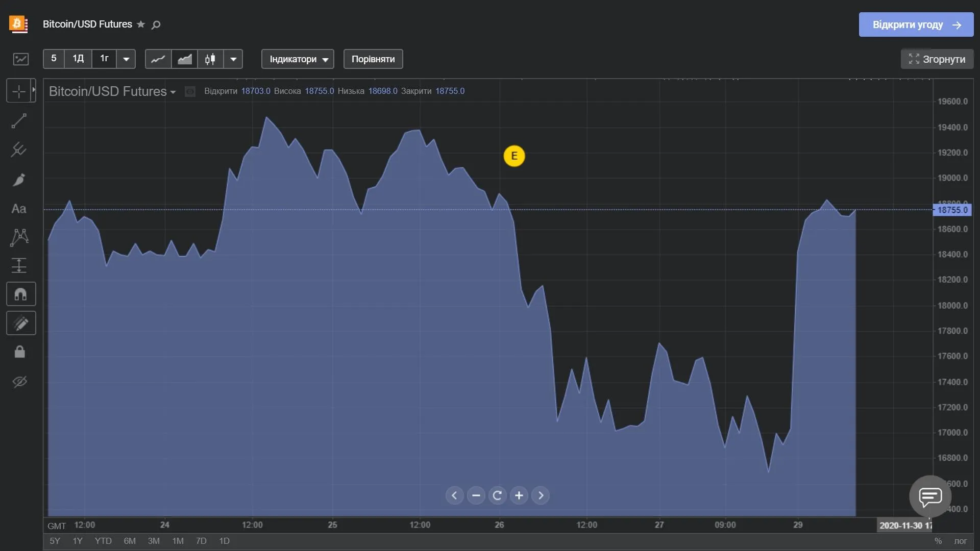Select the 5 minute interval

(x=54, y=59)
